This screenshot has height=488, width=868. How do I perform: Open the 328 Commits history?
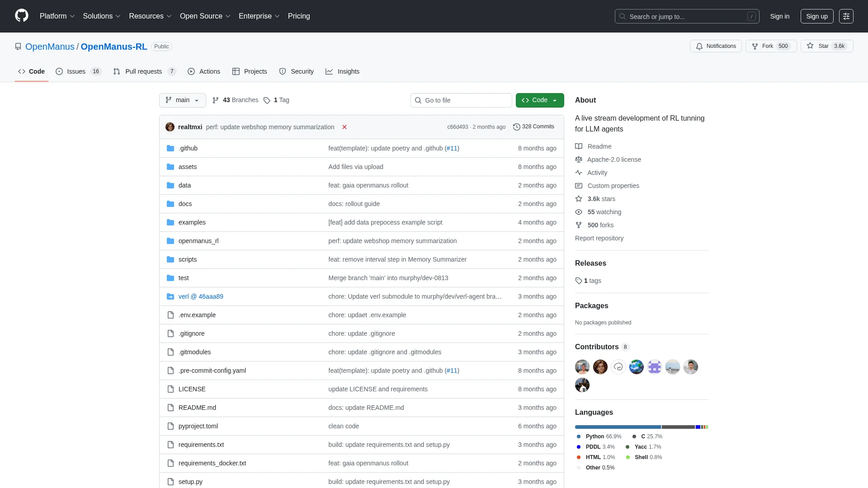point(533,127)
